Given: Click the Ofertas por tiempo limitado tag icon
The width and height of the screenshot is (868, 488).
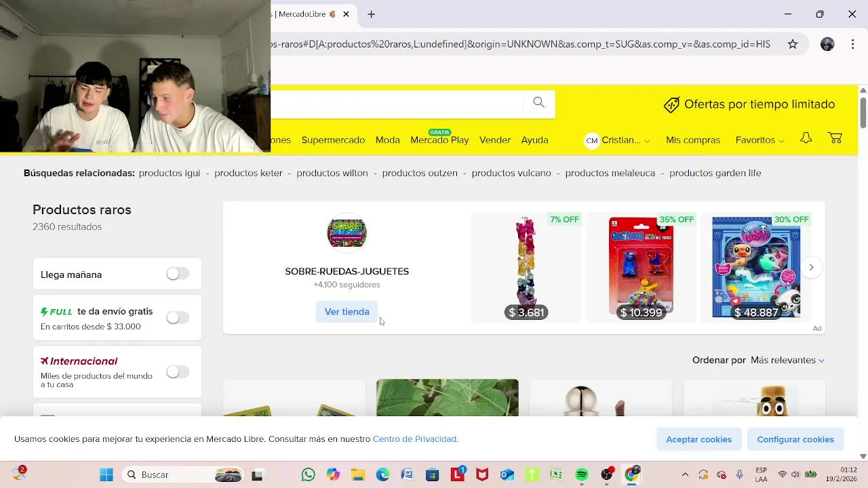Looking at the screenshot, I should [671, 104].
